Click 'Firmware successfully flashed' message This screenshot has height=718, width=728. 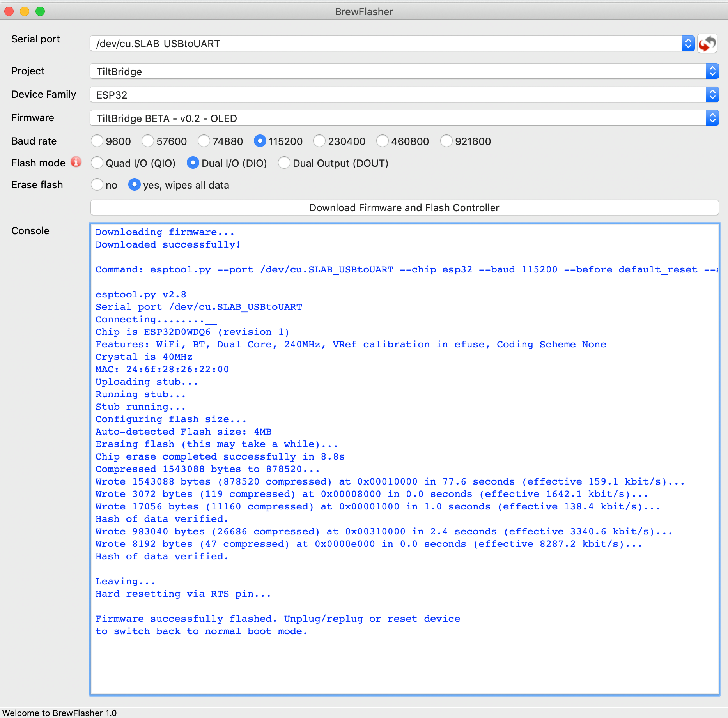tap(278, 619)
